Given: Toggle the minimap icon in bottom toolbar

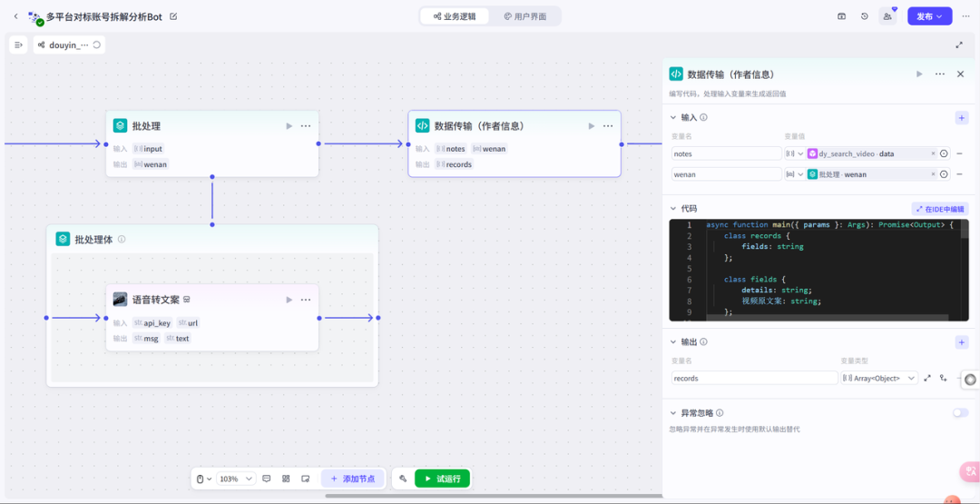Looking at the screenshot, I should (306, 479).
